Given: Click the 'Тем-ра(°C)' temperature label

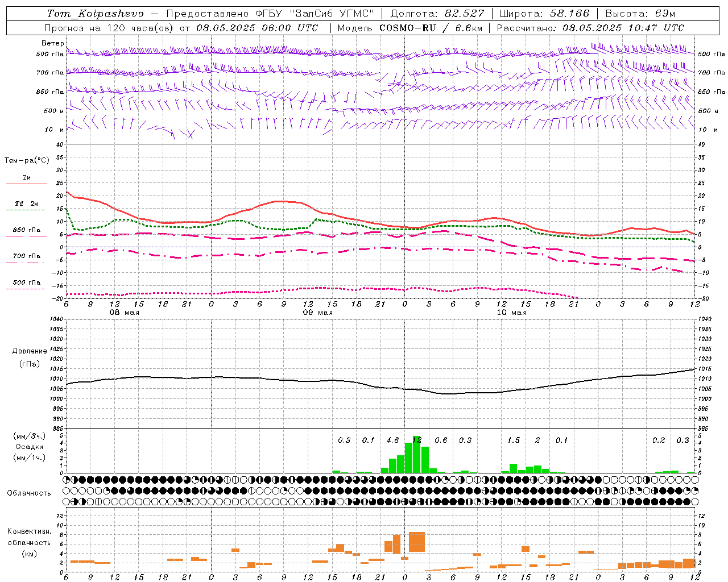Looking at the screenshot, I should (x=27, y=161).
